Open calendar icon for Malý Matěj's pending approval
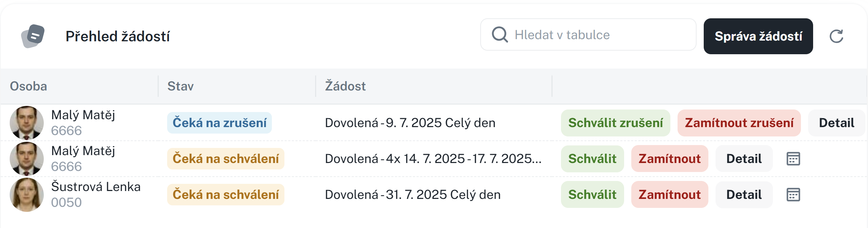 tap(793, 159)
